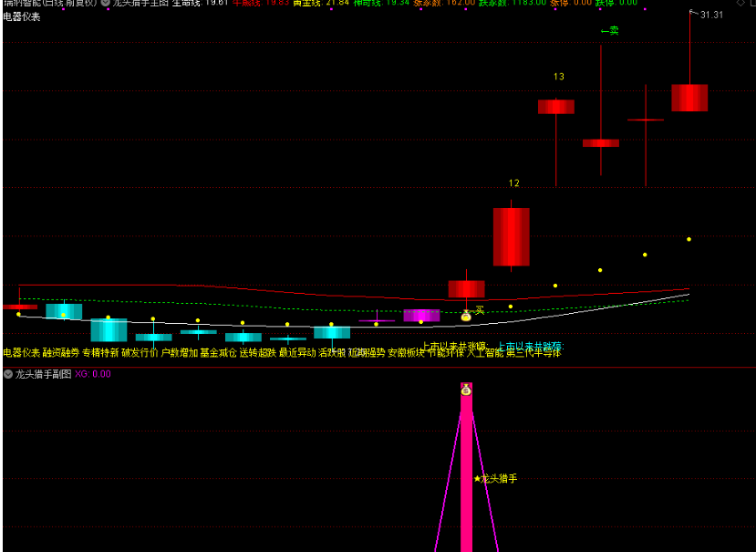
Task: Collapse the 龙头猎手主图 indicator via circle arrow
Action: (x=105, y=3)
